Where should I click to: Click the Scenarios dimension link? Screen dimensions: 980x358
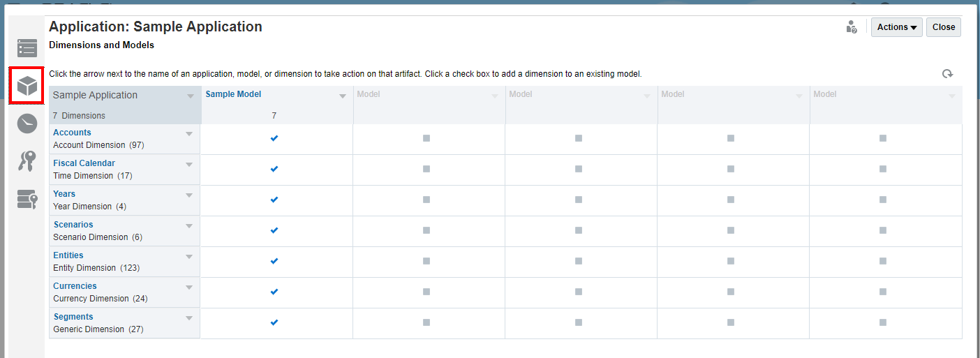[73, 225]
